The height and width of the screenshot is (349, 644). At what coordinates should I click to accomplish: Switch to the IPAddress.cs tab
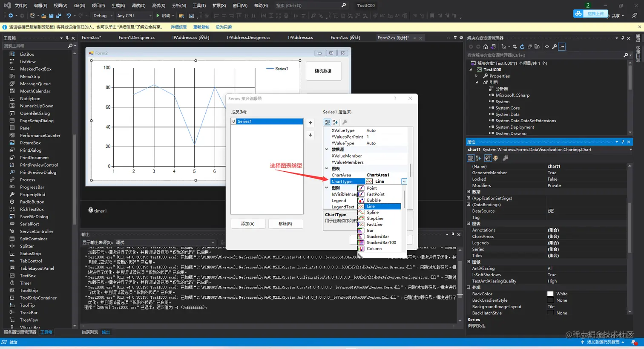[300, 37]
